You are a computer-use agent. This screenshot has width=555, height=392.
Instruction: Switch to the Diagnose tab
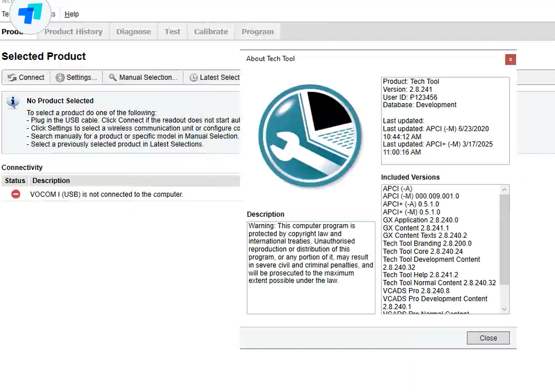pyautogui.click(x=133, y=31)
